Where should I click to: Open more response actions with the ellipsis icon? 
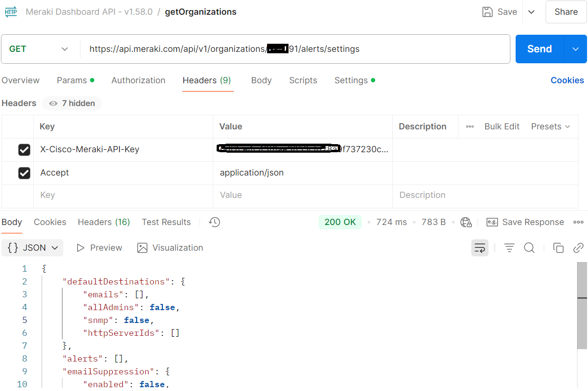[x=578, y=222]
